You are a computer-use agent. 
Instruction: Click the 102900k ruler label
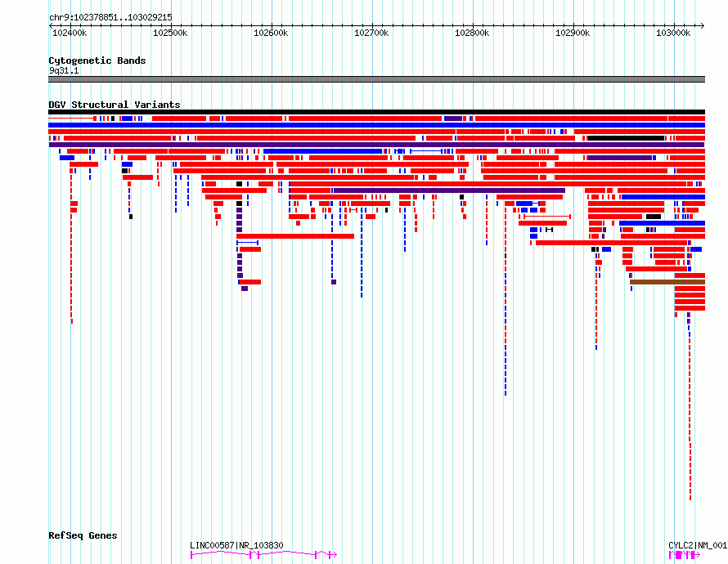click(573, 33)
